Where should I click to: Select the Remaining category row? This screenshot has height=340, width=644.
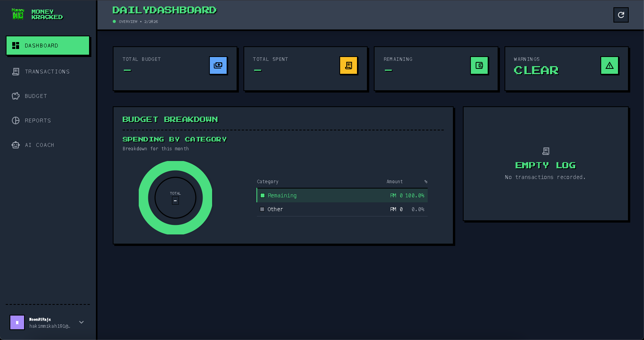click(342, 195)
